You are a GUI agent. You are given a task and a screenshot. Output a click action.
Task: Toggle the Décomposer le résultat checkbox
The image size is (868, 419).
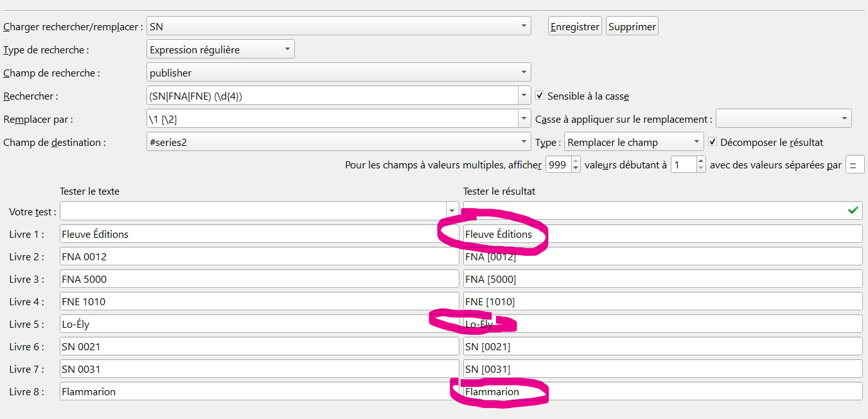point(713,142)
